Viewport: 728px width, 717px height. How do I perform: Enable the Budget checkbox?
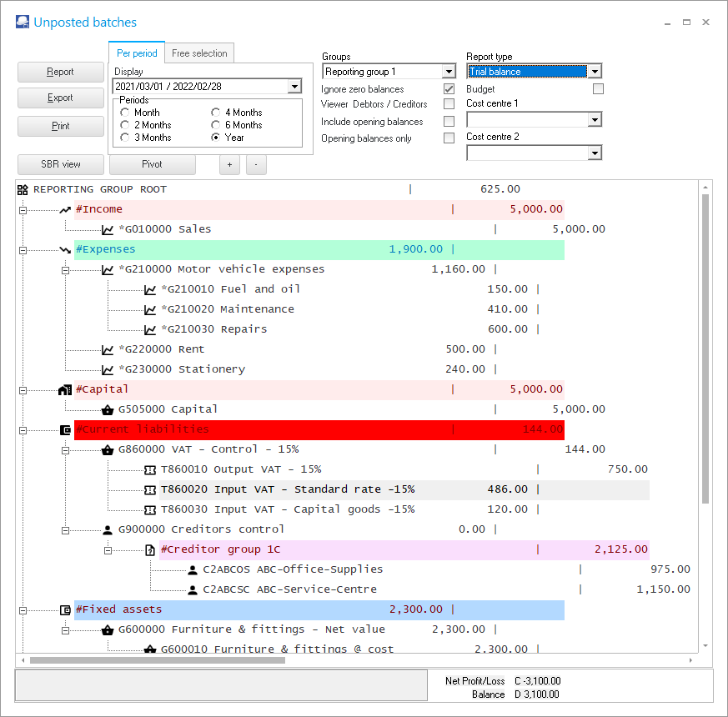click(597, 89)
